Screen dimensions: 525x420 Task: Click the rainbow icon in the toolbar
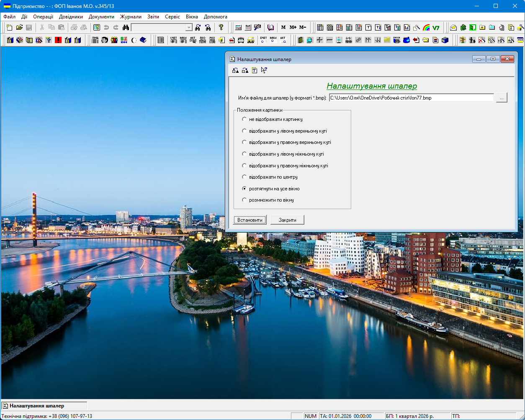coord(426,28)
